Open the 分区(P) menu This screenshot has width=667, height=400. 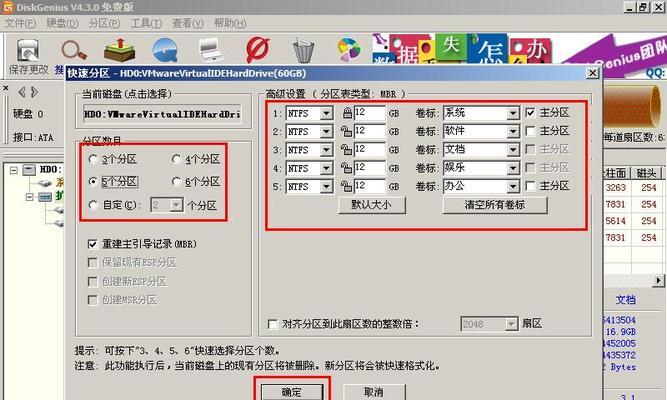(x=104, y=23)
